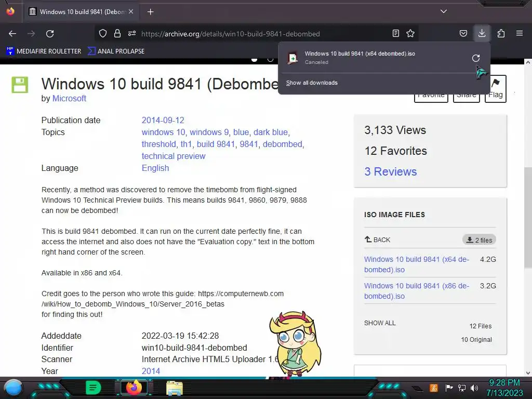Open the tracking protection shield icon
532x399 pixels.
pos(103,34)
